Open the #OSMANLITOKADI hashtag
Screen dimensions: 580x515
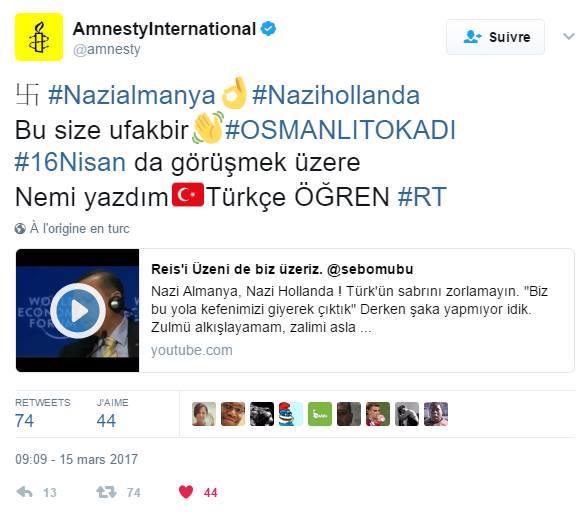pyautogui.click(x=340, y=130)
